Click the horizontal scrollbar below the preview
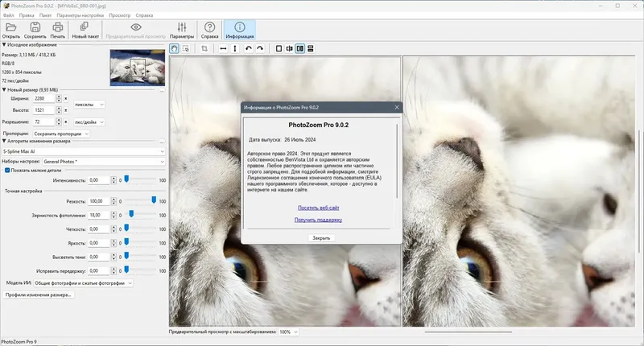The height and width of the screenshot is (346, 644). 469,332
